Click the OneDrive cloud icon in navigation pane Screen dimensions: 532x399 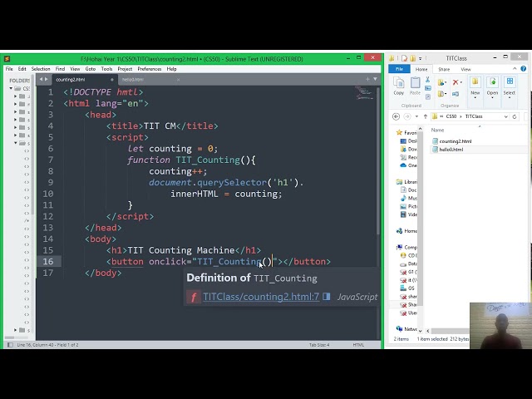point(403,165)
